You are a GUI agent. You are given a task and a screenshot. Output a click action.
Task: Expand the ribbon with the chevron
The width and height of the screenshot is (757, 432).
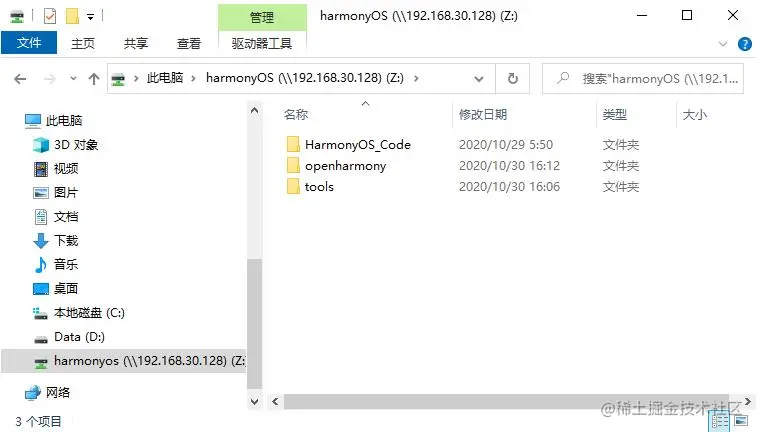click(x=723, y=44)
